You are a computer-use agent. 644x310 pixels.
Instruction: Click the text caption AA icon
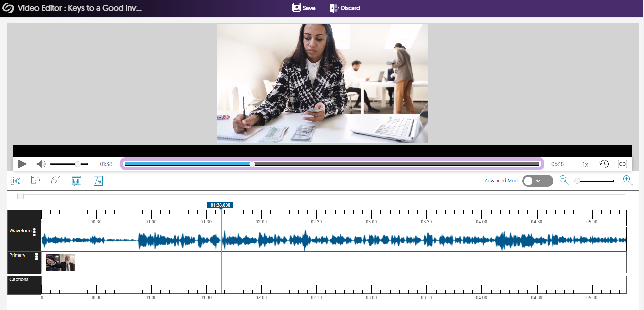(98, 181)
